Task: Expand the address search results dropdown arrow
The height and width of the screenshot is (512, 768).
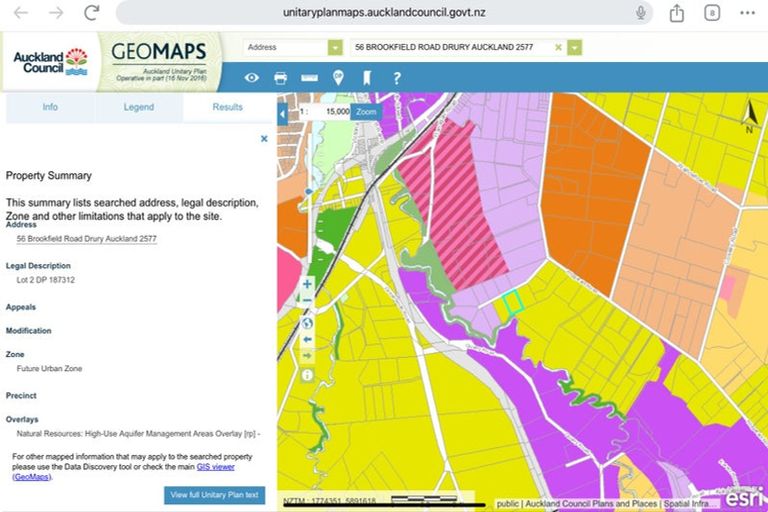Action: pos(574,47)
